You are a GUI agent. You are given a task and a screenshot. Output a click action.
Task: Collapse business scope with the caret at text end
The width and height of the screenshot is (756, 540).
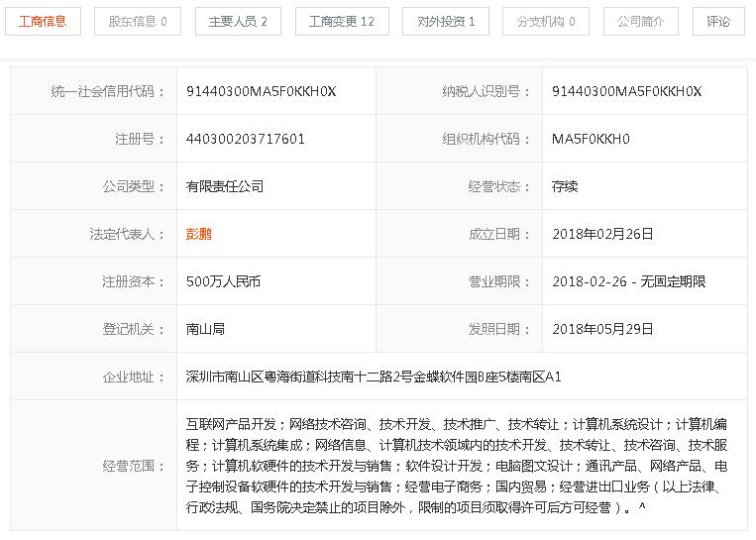(643, 508)
